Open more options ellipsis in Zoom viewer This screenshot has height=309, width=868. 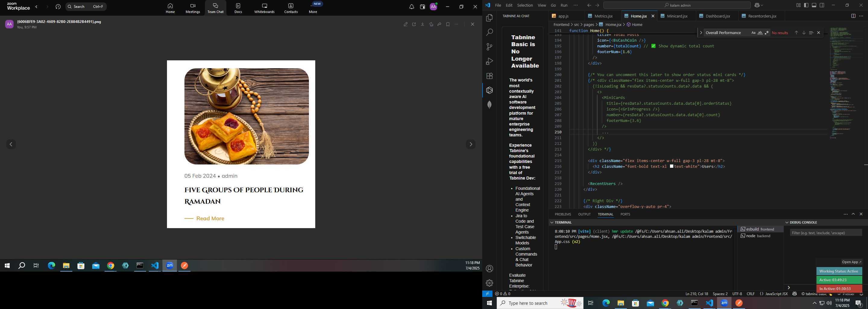[456, 24]
